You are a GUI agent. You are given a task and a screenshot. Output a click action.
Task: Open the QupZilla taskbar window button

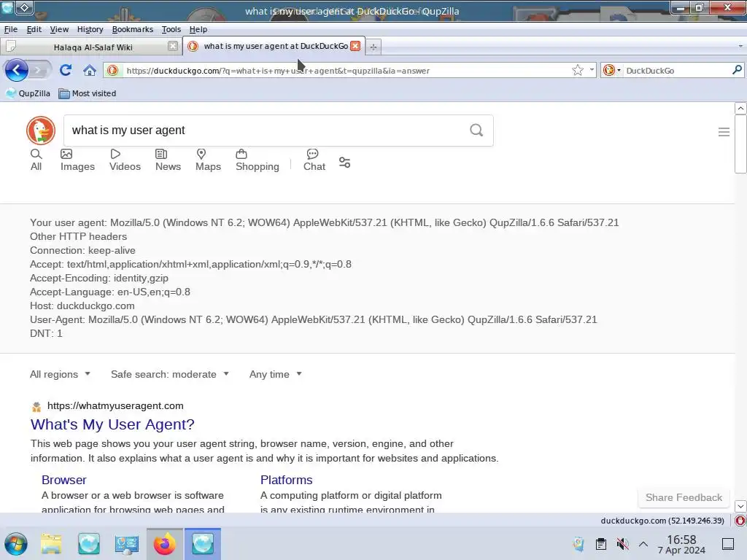[x=203, y=544]
